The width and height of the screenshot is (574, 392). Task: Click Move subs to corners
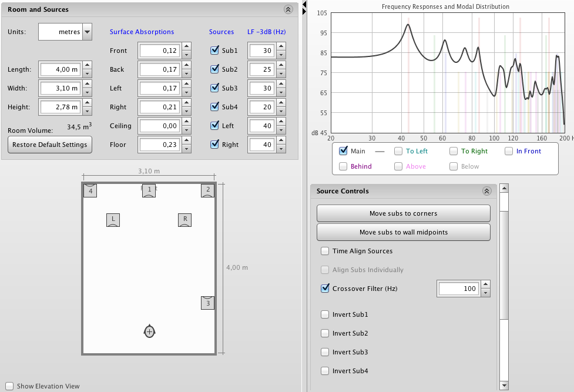pyautogui.click(x=404, y=213)
